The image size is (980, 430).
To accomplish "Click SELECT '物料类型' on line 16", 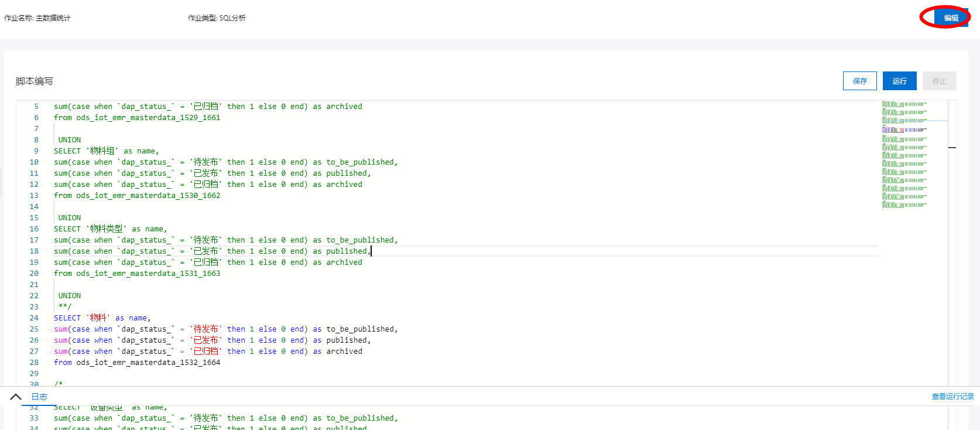I will click(90, 229).
